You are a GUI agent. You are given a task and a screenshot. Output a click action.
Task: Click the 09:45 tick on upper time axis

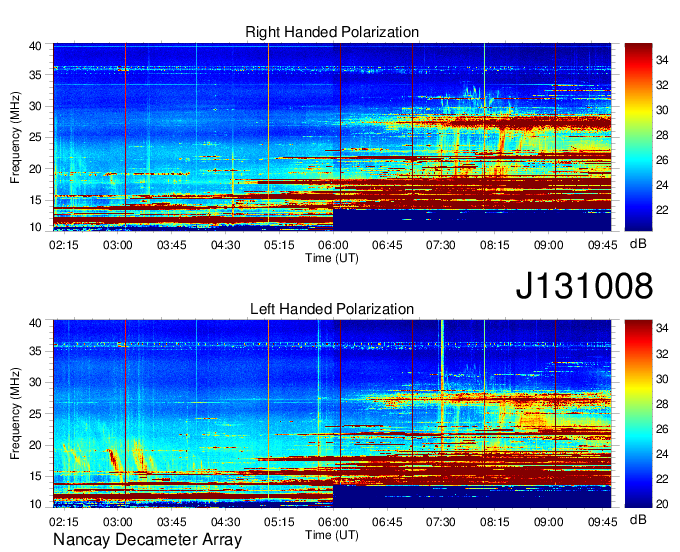click(x=602, y=245)
